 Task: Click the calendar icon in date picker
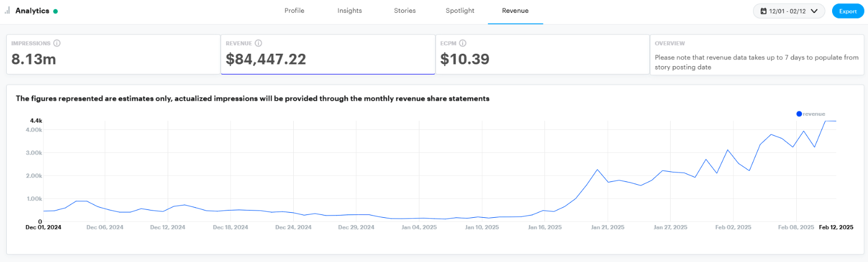pyautogui.click(x=763, y=11)
